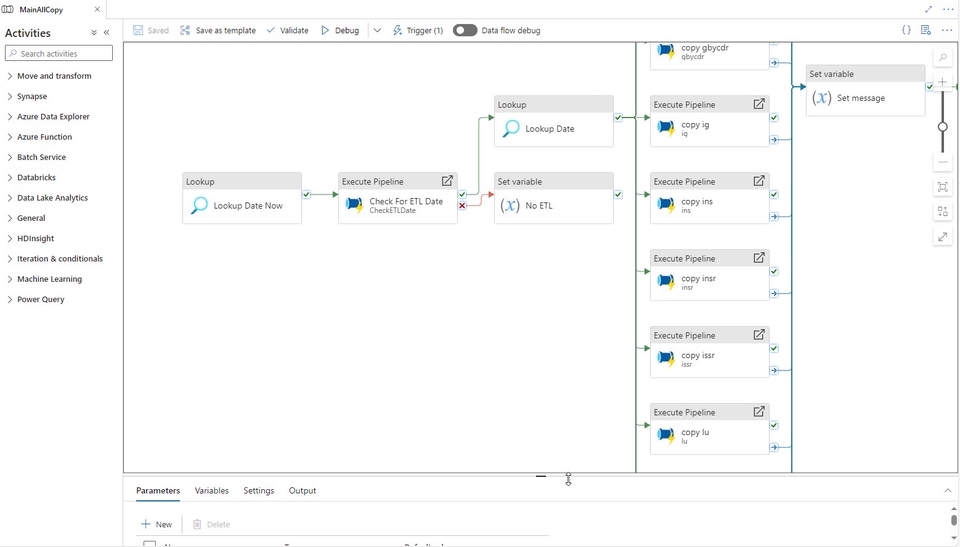Viewport: 960px width, 547px height.
Task: Click Save as template
Action: tap(218, 30)
